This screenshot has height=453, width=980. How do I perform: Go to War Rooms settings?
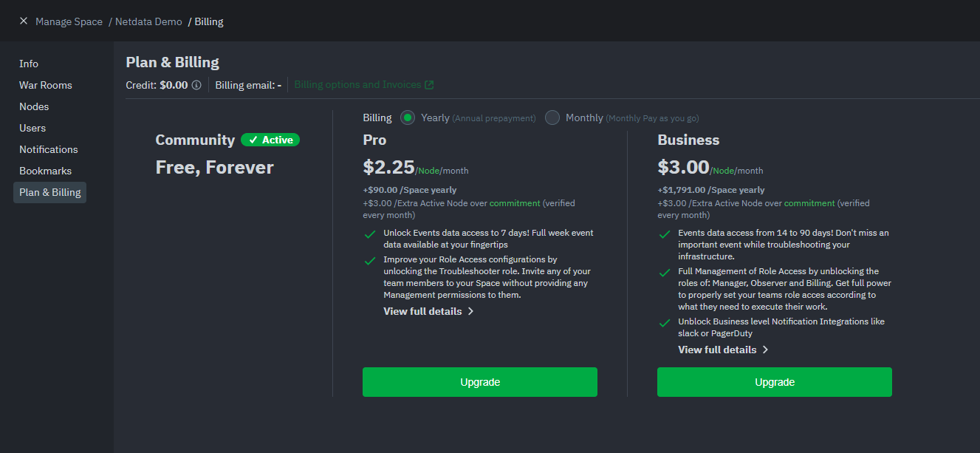(x=46, y=85)
